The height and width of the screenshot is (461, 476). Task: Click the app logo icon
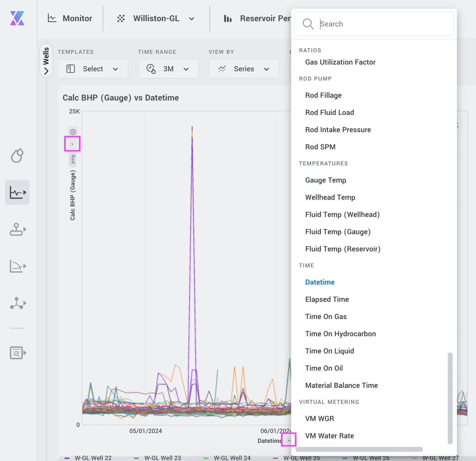17,18
